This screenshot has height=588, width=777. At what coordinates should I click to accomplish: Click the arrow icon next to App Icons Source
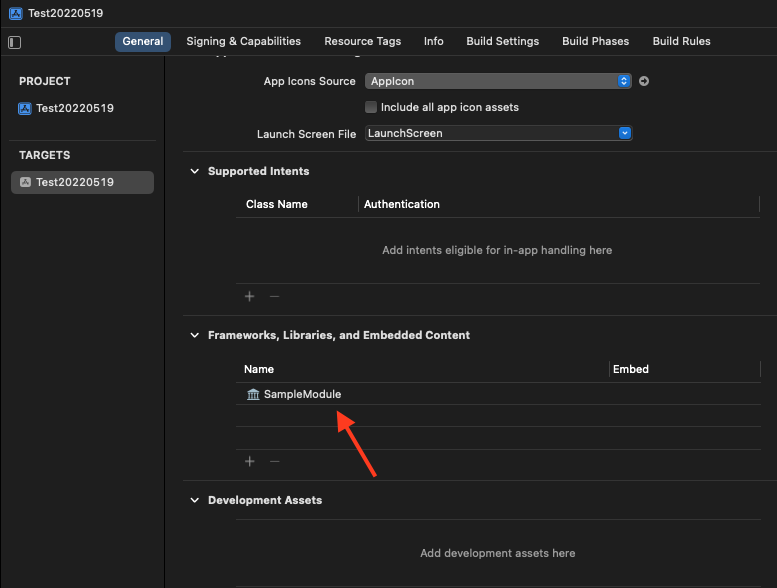tap(644, 81)
